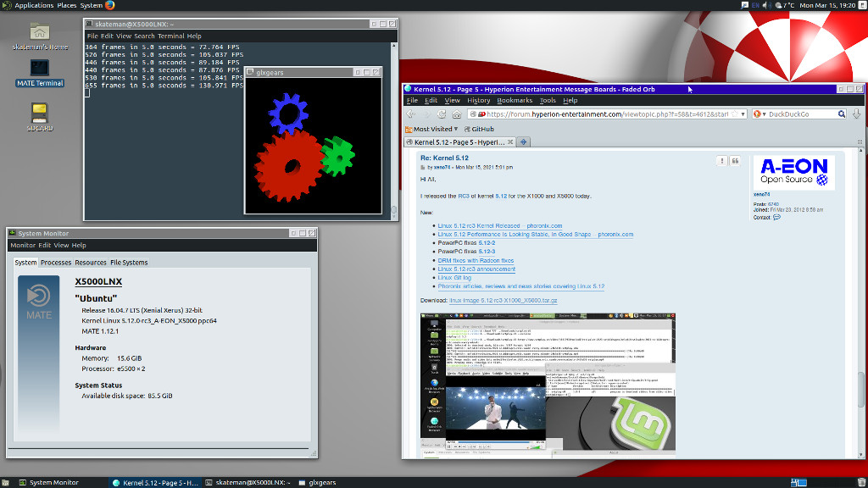The width and height of the screenshot is (868, 488).
Task: Open the browser File menu
Action: [x=412, y=100]
